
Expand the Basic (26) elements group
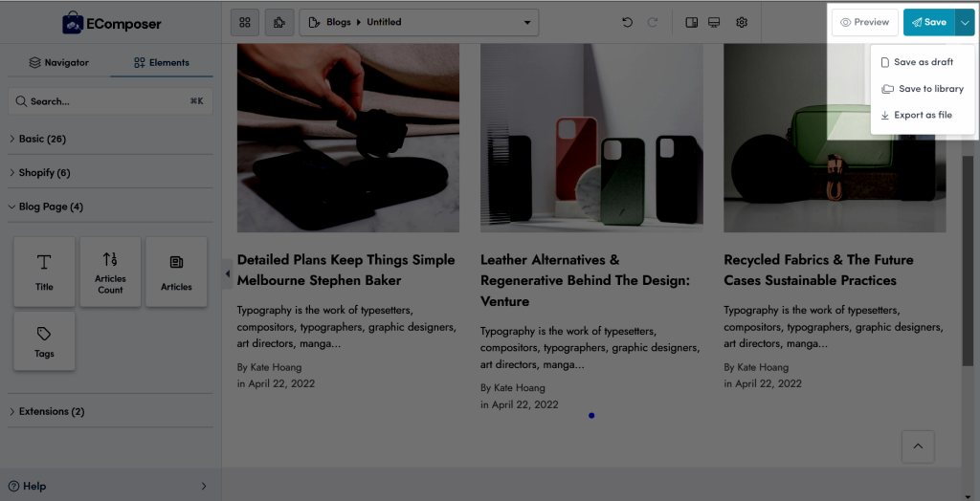[110, 139]
